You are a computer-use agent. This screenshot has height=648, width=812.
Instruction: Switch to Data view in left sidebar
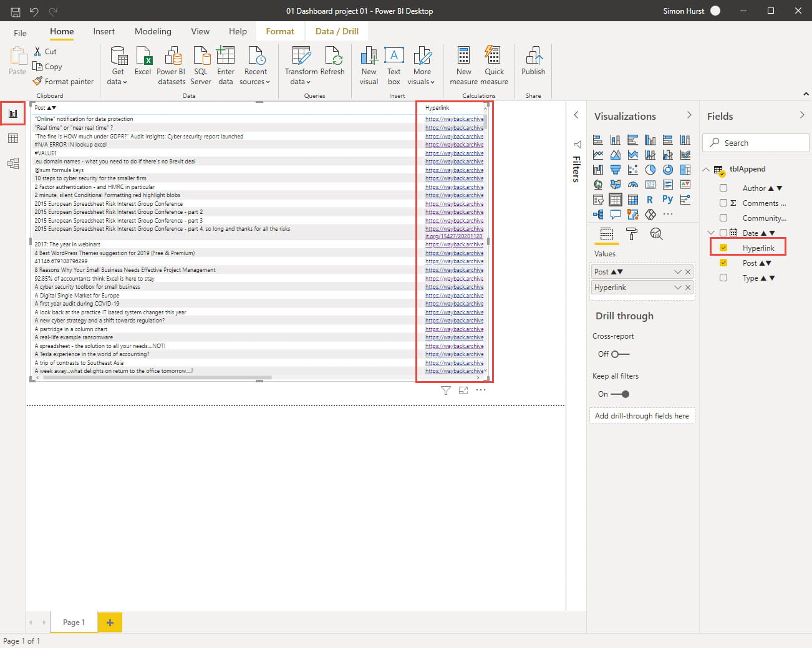point(12,138)
